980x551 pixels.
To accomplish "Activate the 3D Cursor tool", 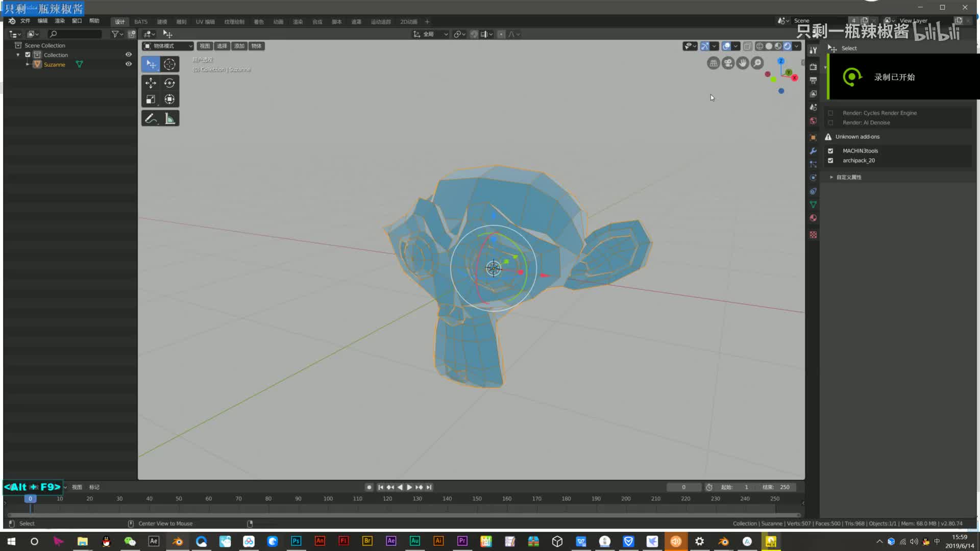I will 169,64.
